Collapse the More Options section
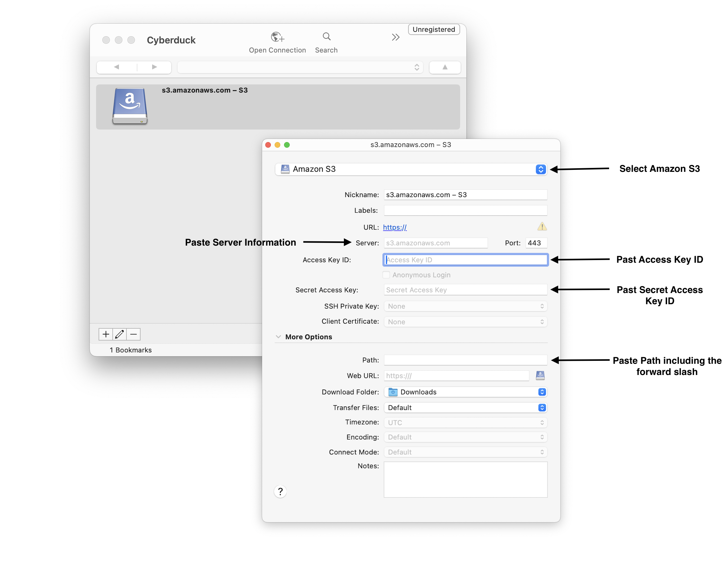728x561 pixels. pyautogui.click(x=278, y=337)
